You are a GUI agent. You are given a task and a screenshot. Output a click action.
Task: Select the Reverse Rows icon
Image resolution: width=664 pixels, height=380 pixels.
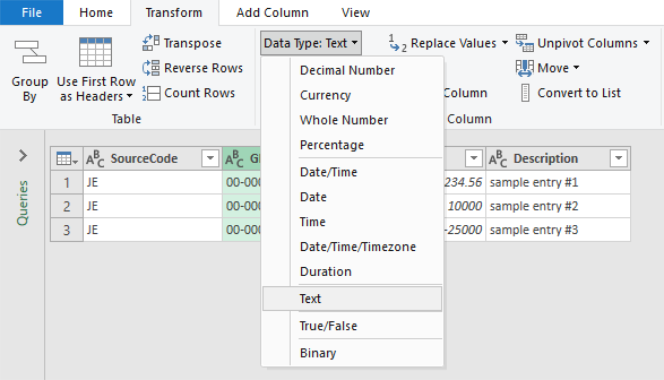[151, 68]
